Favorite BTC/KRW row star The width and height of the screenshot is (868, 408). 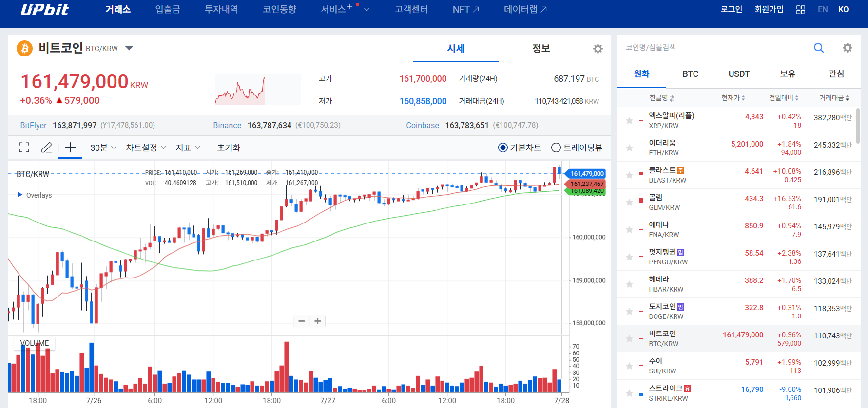point(629,339)
